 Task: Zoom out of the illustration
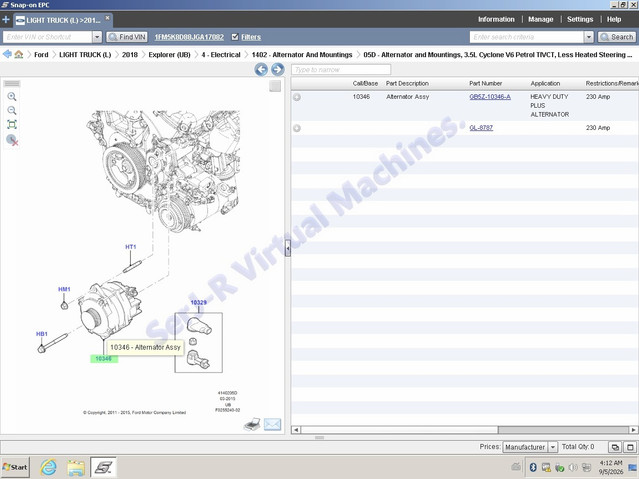click(x=12, y=111)
